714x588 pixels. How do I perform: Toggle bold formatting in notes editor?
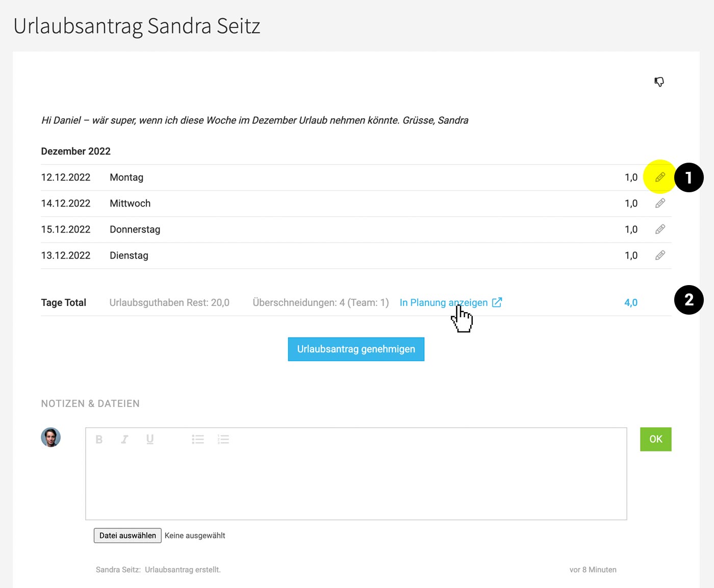99,439
